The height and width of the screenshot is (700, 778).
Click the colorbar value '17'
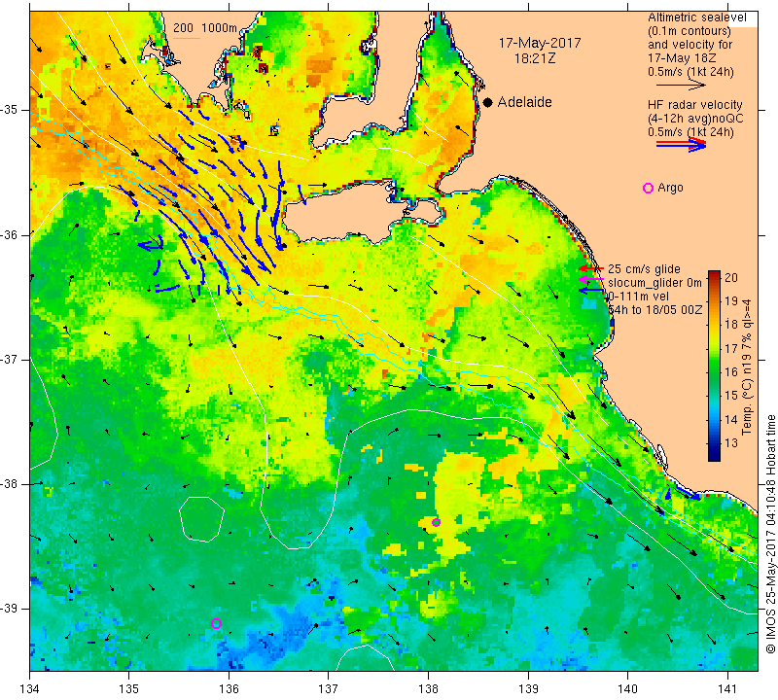pyautogui.click(x=731, y=348)
